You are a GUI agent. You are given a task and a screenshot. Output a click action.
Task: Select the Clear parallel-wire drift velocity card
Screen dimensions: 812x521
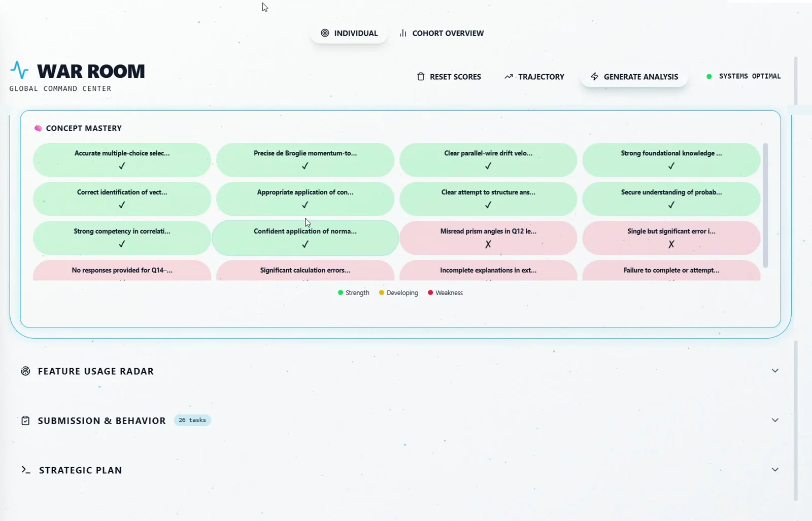point(488,160)
